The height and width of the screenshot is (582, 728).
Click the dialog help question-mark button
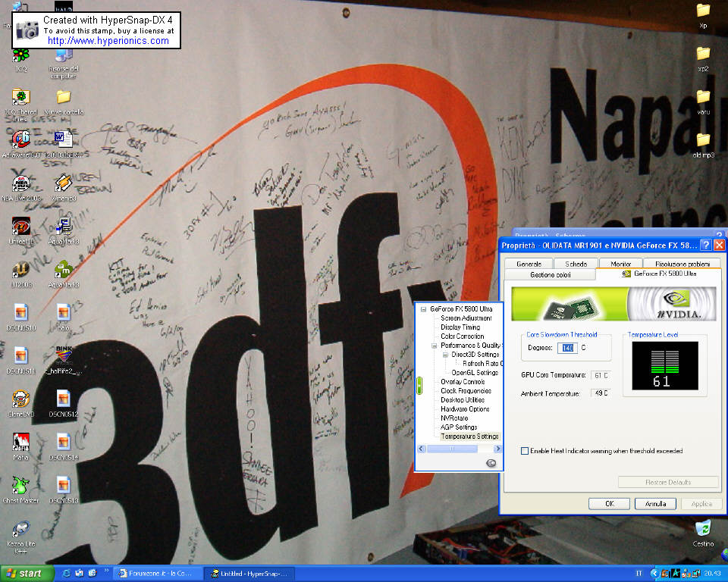coord(705,245)
